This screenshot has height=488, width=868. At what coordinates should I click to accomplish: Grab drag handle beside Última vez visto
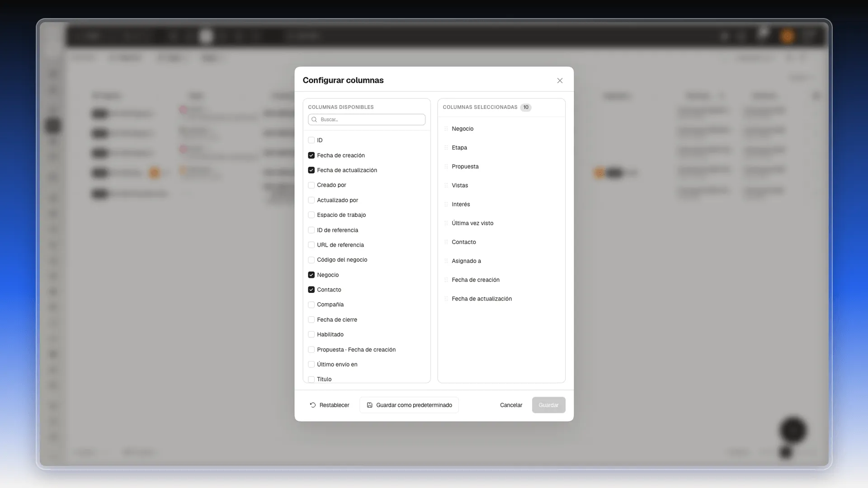[446, 223]
